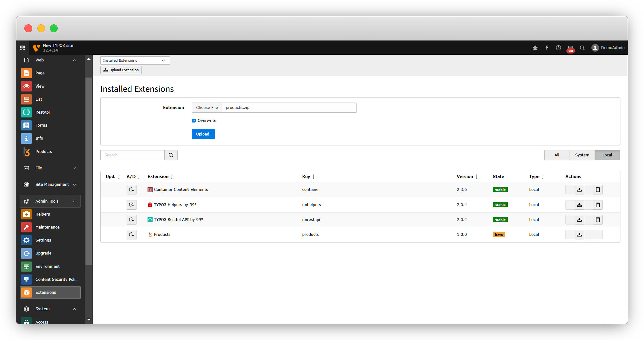Click the sidebar scroll down arrow

coord(89,320)
